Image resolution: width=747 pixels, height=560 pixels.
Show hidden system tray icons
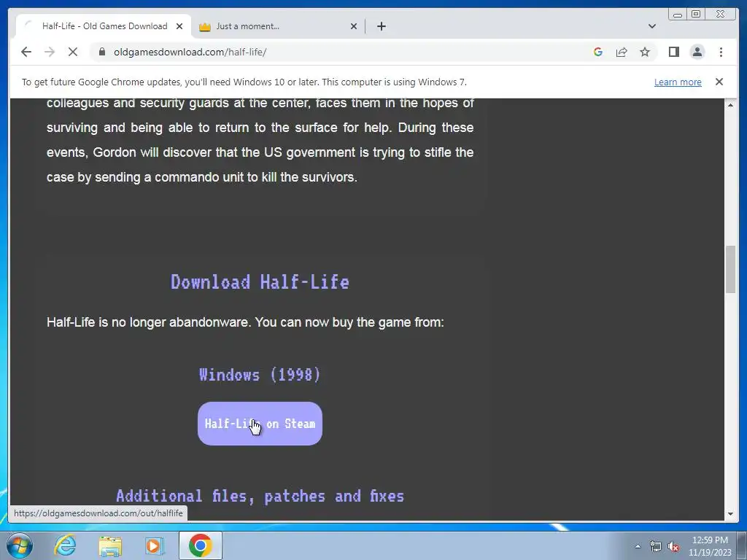click(638, 546)
